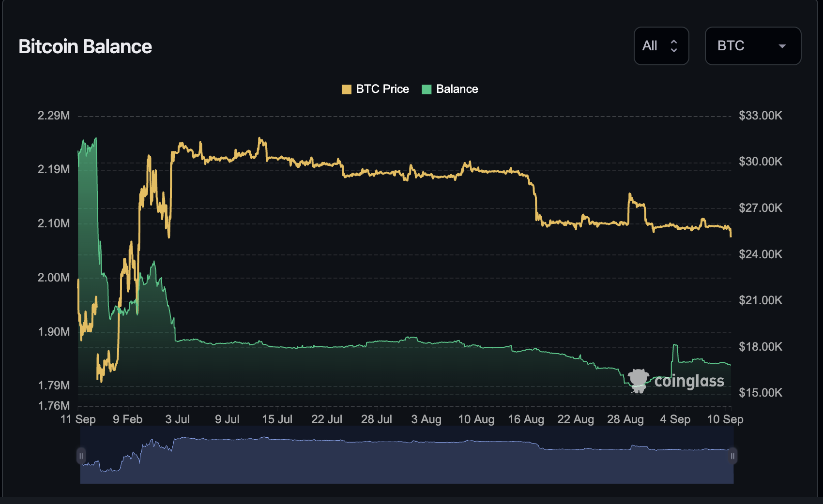823x504 pixels.
Task: Click the up-down chevron inside the All selector
Action: (x=674, y=45)
